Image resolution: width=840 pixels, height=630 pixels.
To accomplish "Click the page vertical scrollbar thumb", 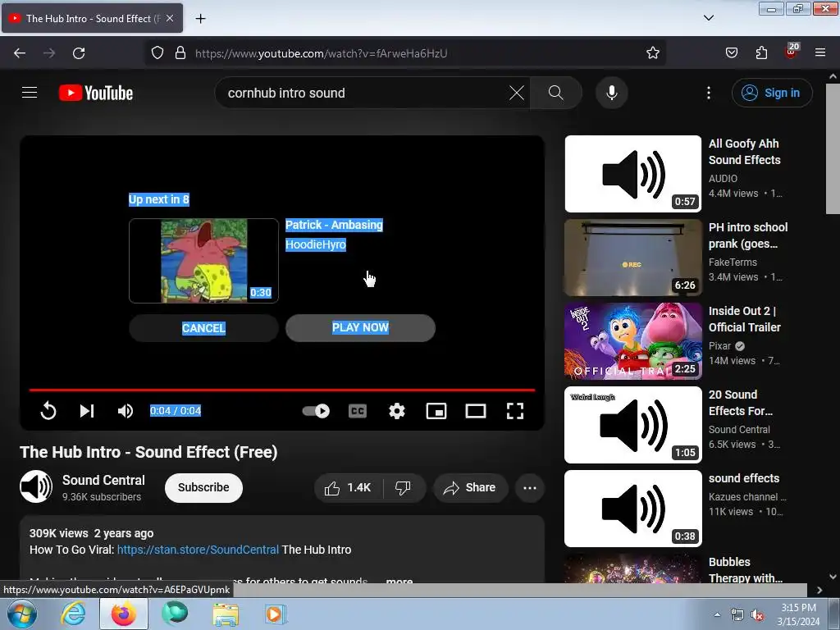I will [833, 149].
